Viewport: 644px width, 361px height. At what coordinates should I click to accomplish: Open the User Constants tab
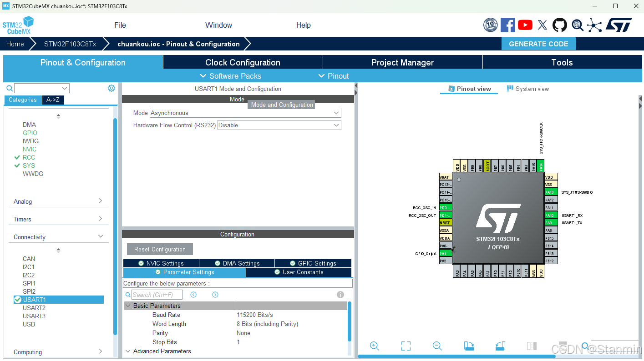coord(299,272)
